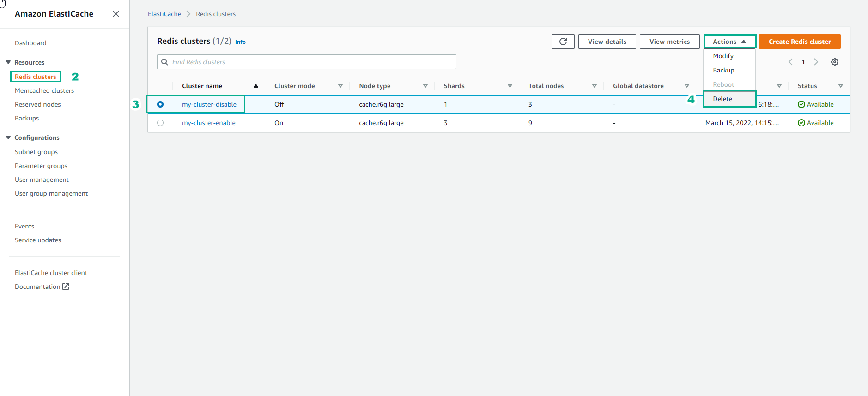Screen dimensions: 868x396
Task: Click page number 1
Action: [x=803, y=62]
